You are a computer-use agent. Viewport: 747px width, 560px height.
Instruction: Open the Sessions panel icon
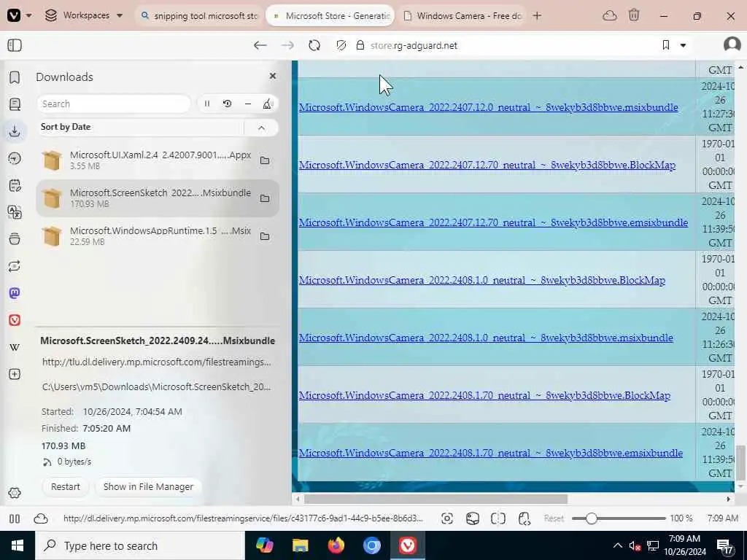[x=15, y=266]
